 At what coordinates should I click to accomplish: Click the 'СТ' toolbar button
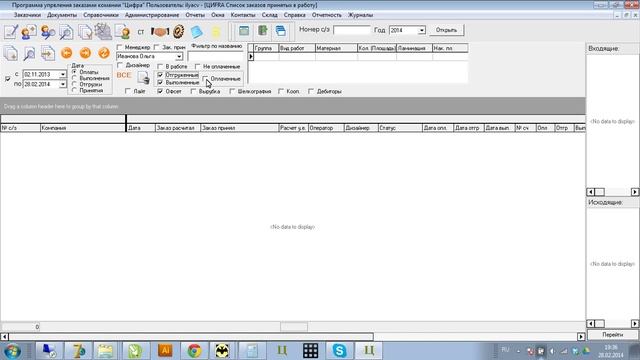coord(141,32)
